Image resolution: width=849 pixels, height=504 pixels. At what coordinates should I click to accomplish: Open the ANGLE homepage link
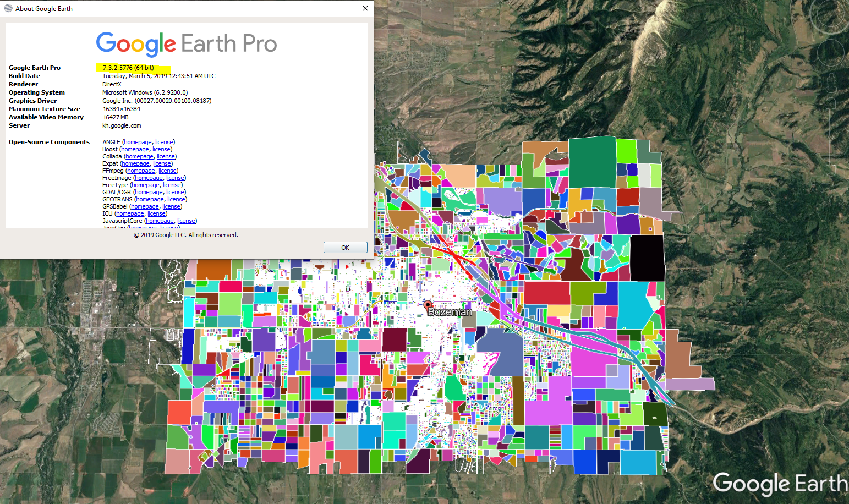pyautogui.click(x=138, y=142)
